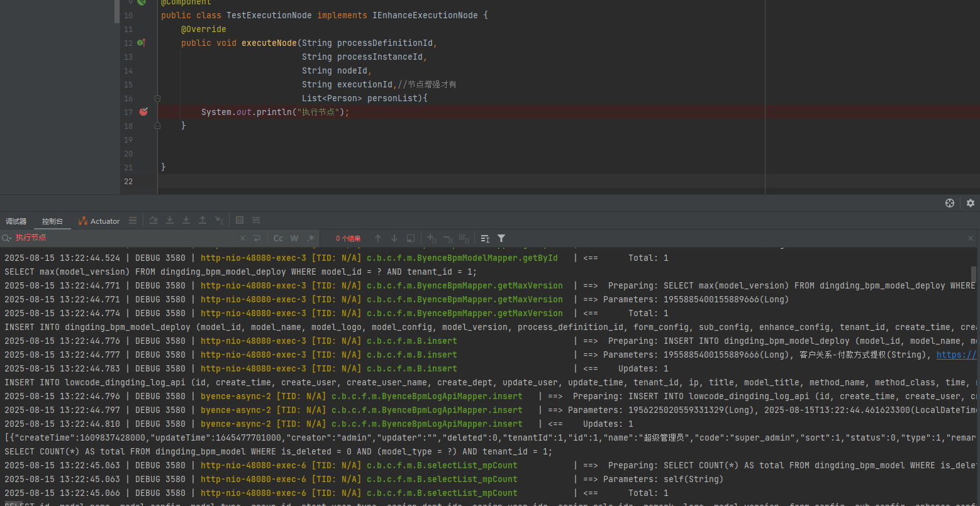Click the console vertical scrollbar
980x506 pixels.
click(974, 275)
